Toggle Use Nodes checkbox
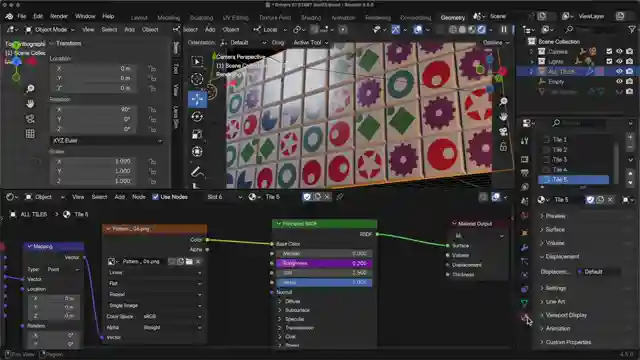 [156, 197]
